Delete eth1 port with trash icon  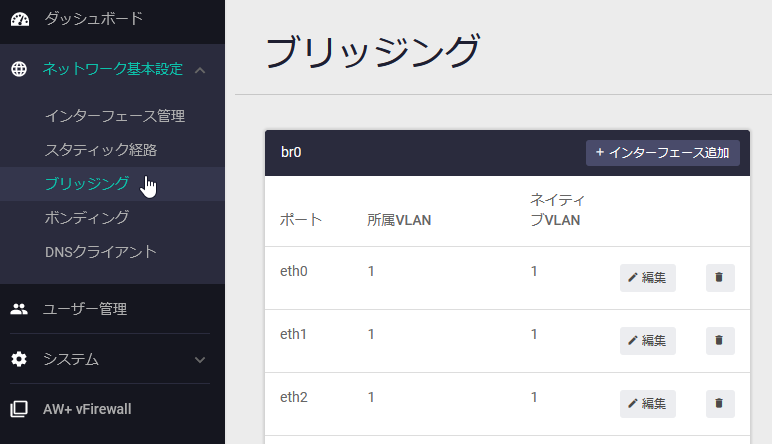click(x=720, y=341)
